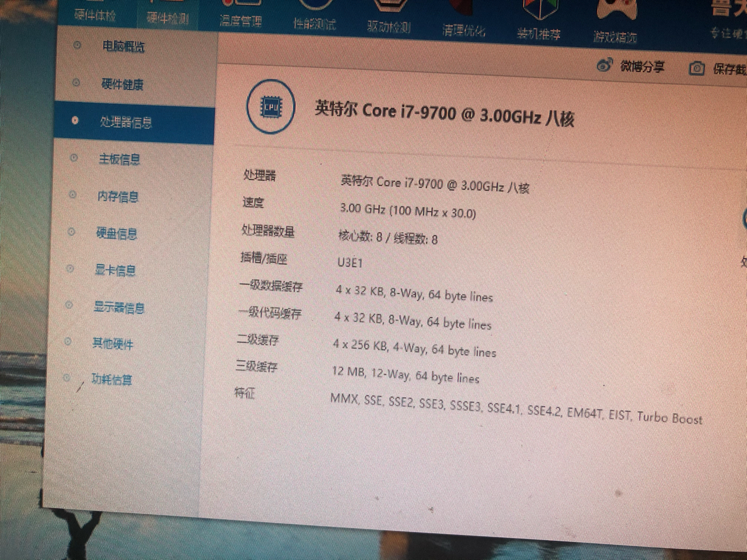Click the 处理器数量 row label
This screenshot has height=560, width=747.
click(x=268, y=231)
